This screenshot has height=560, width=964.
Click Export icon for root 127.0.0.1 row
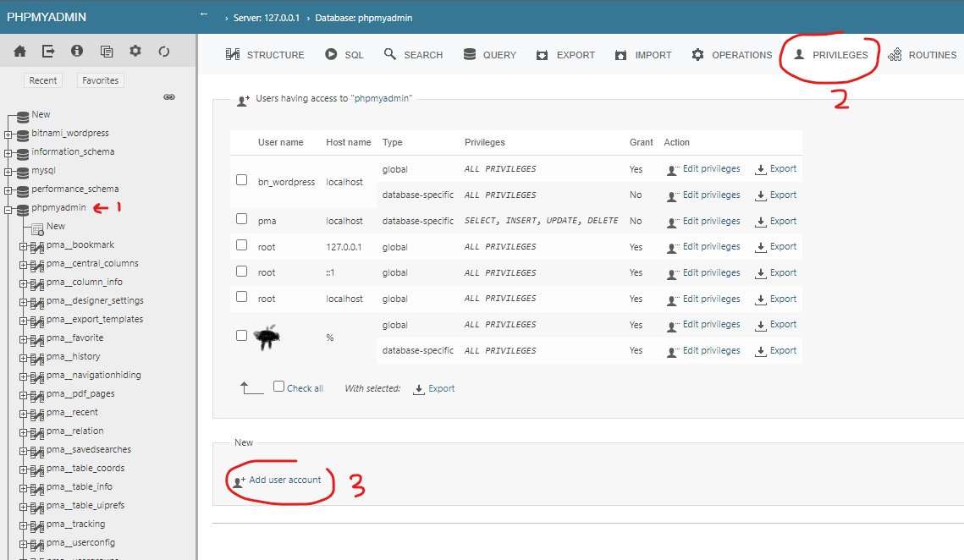point(761,247)
